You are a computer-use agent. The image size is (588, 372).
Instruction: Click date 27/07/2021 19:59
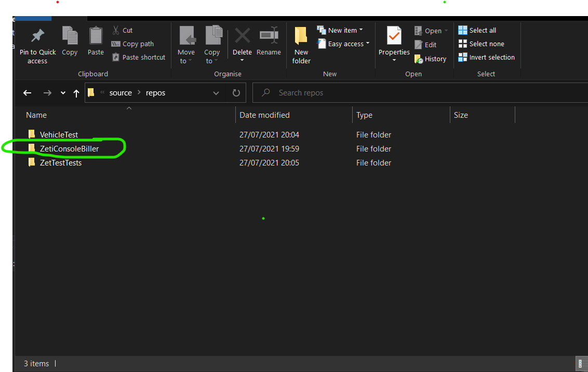[x=269, y=149]
